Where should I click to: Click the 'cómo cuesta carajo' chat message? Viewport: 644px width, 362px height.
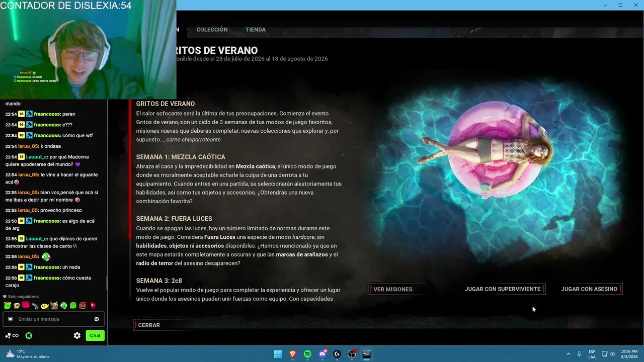[48, 282]
